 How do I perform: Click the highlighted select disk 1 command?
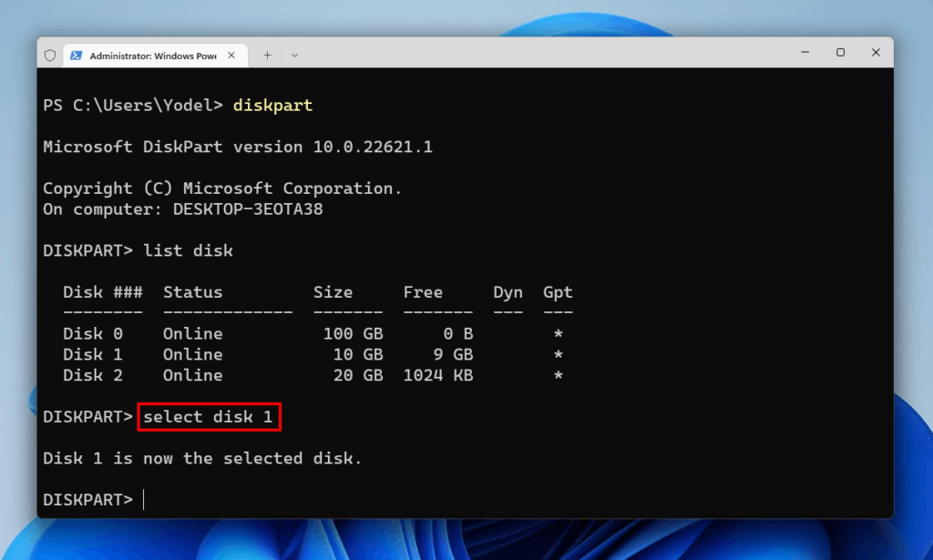(x=209, y=416)
